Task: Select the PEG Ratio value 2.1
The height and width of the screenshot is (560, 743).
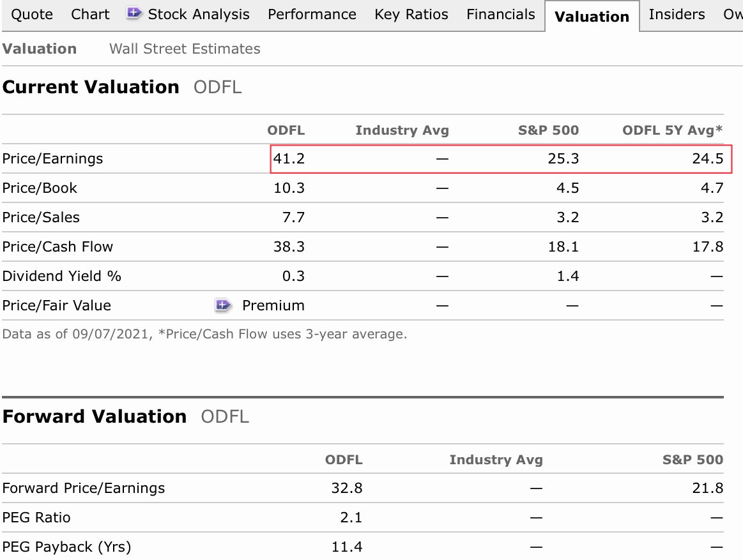Action: [351, 518]
